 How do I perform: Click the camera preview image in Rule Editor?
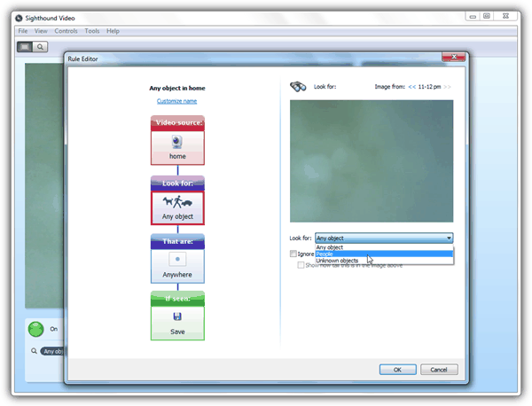tap(372, 161)
